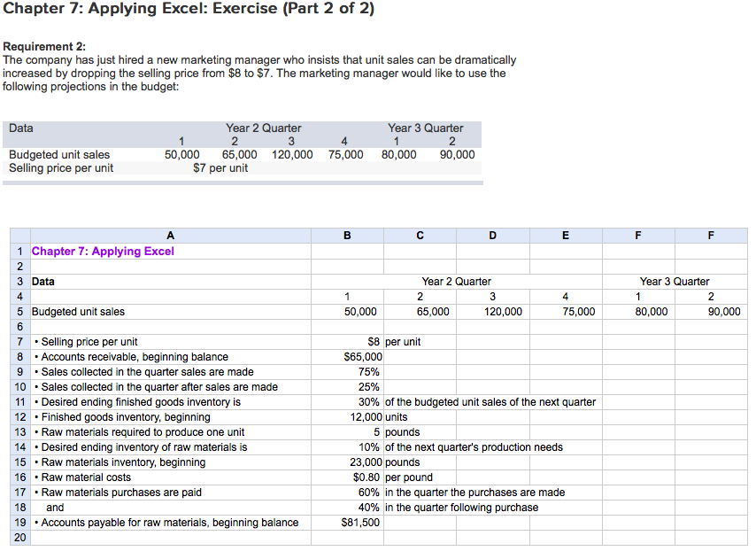Select the 75% sales collection rate cell
Viewport: 756px width, 551px height.
346,371
